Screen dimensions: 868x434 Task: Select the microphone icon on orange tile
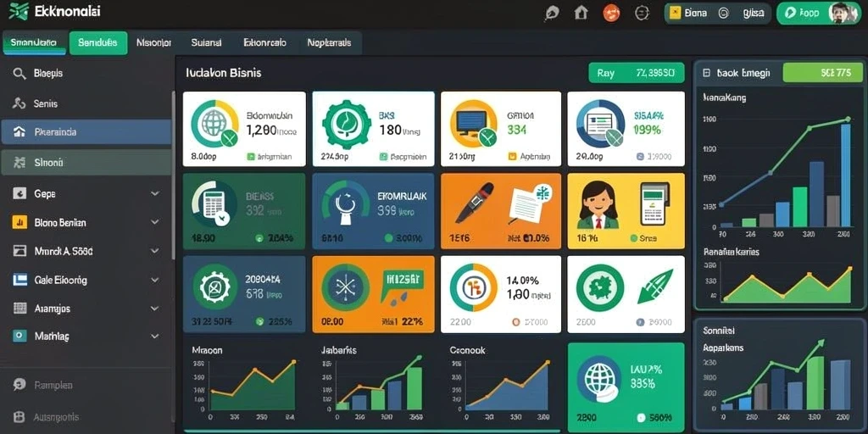coord(475,203)
